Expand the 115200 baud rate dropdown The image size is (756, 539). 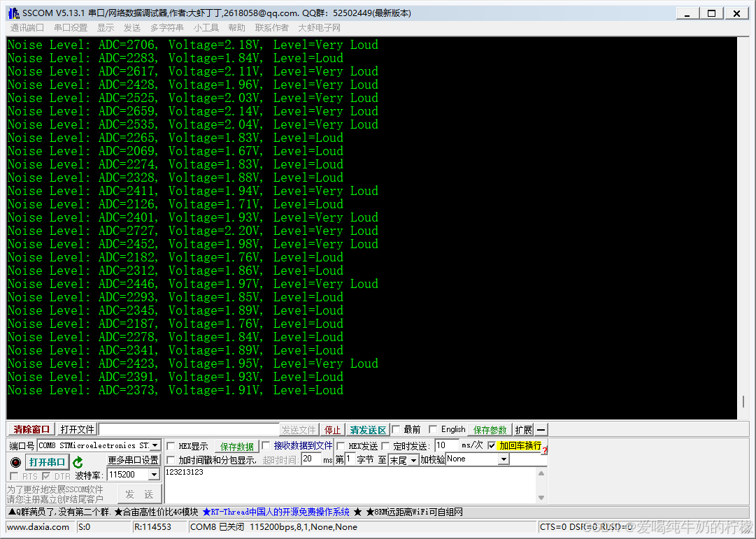(x=154, y=475)
